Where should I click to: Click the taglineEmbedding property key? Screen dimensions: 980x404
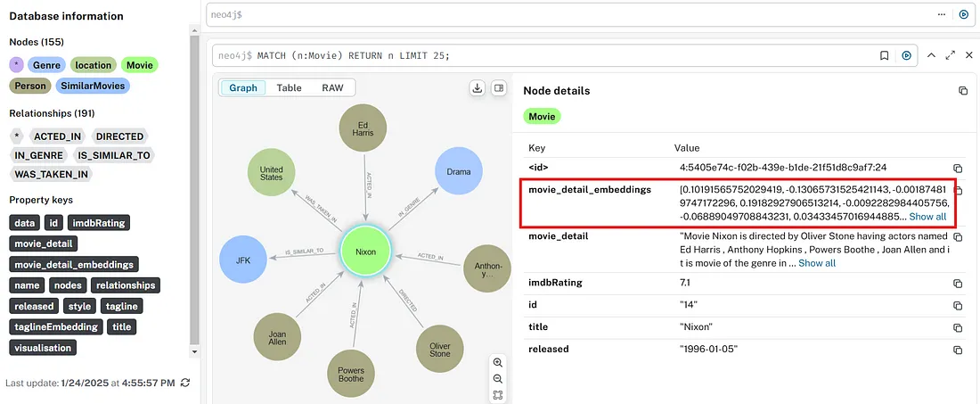click(x=56, y=326)
